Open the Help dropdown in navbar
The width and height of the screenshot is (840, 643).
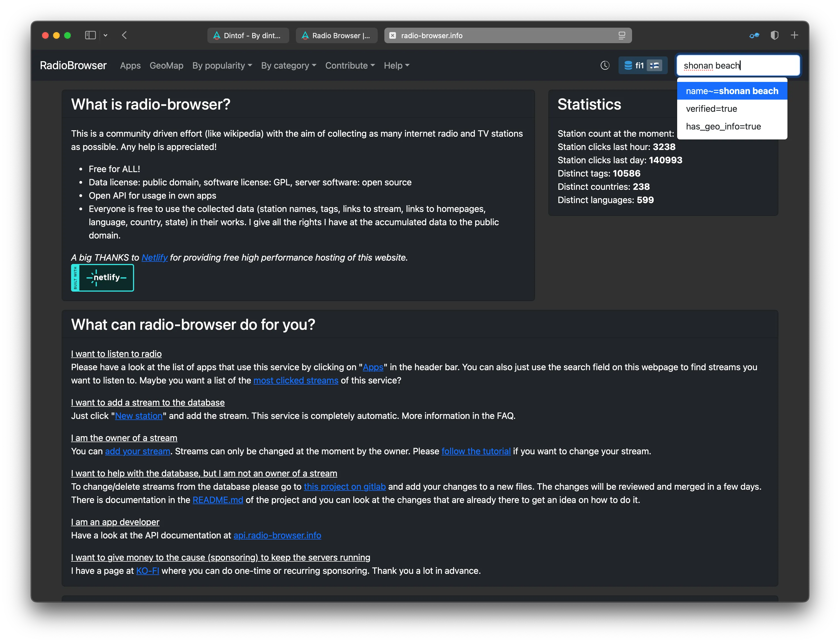click(x=396, y=66)
